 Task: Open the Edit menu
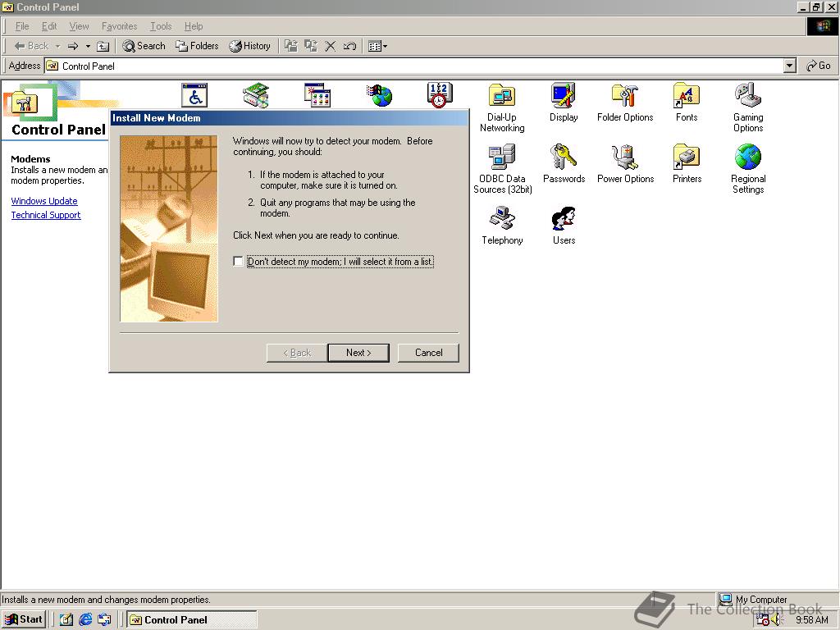pos(49,26)
